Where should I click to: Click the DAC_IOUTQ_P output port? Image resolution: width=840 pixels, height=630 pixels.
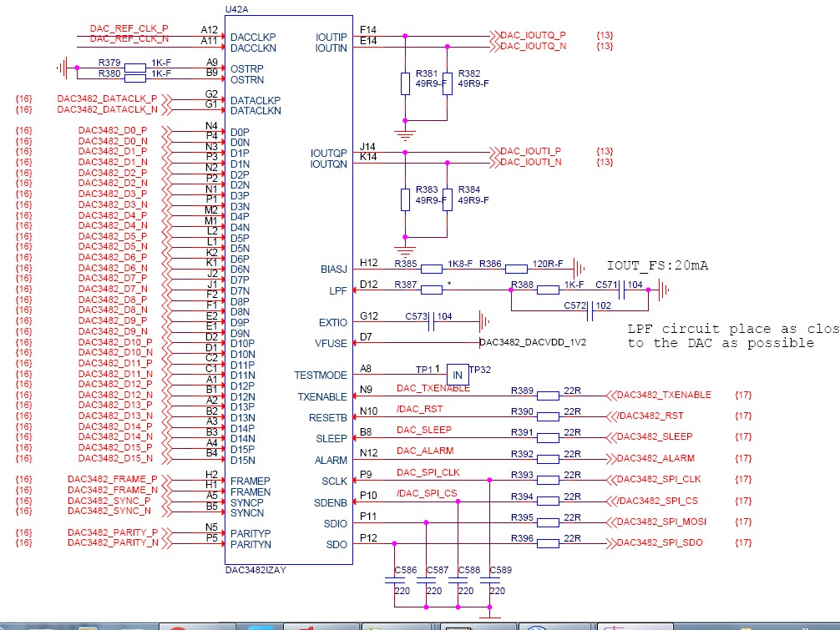pyautogui.click(x=533, y=35)
